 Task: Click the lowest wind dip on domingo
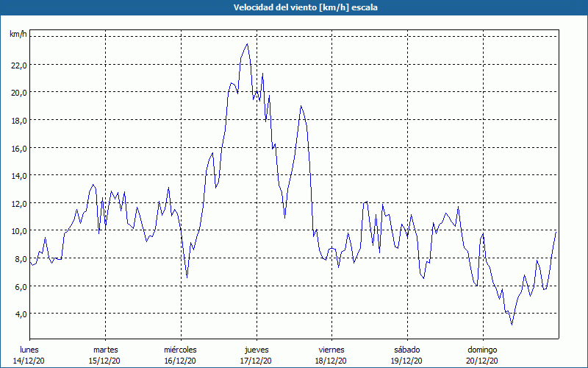point(512,325)
